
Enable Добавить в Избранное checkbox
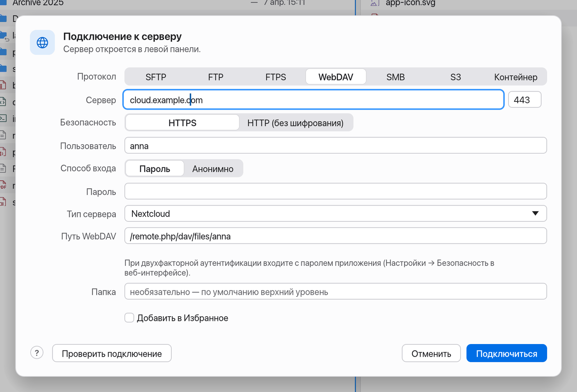tap(129, 318)
